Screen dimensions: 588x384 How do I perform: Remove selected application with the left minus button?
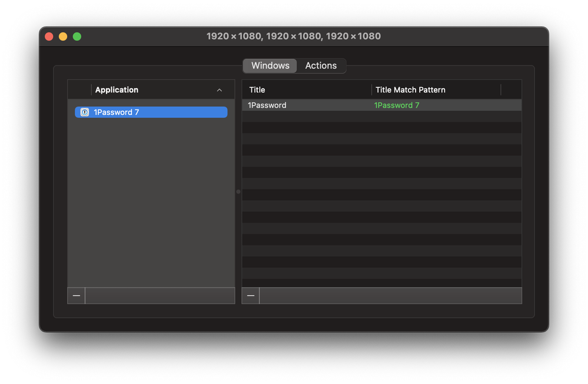pos(77,296)
